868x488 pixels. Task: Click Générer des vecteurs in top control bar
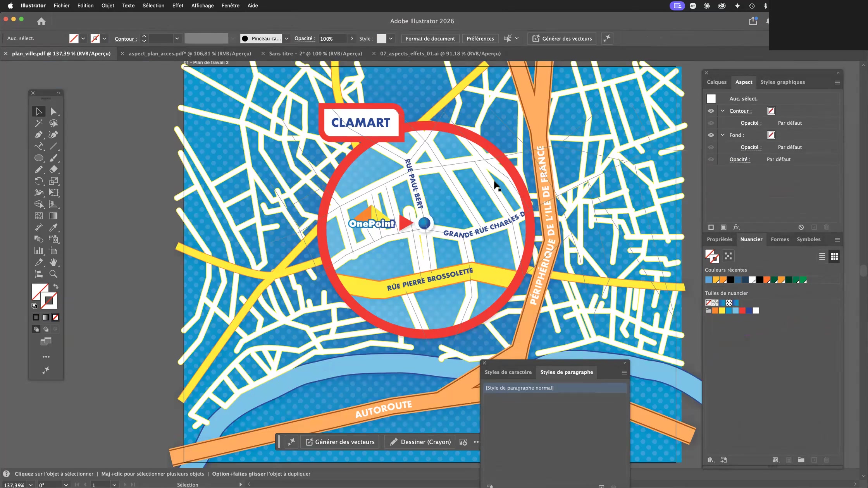tap(562, 38)
